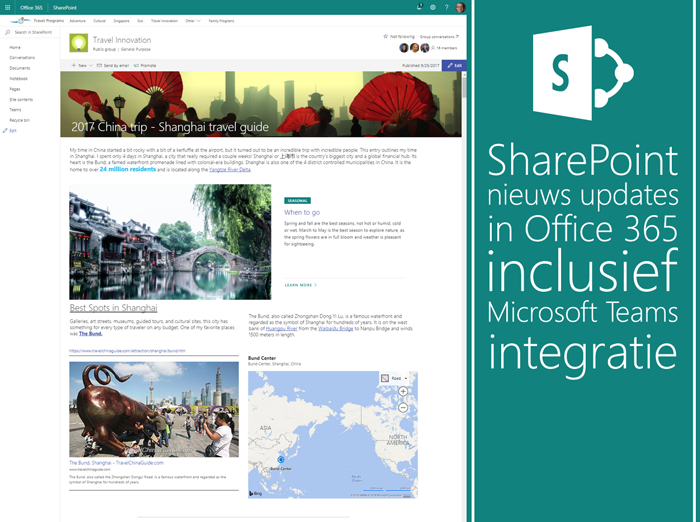Expand the New dropdown arrow
This screenshot has height=522, width=700.
coord(91,66)
